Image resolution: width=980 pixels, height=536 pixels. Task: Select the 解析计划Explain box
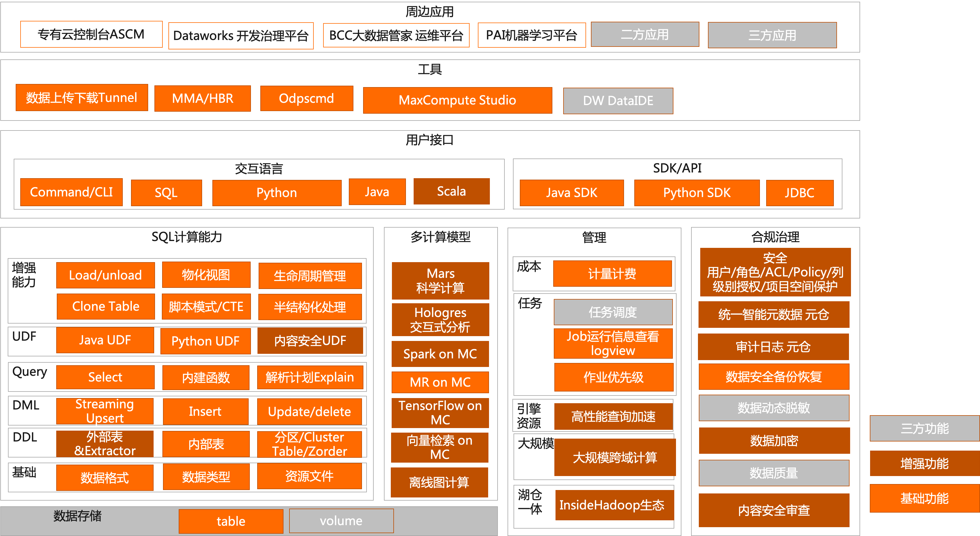pos(310,377)
